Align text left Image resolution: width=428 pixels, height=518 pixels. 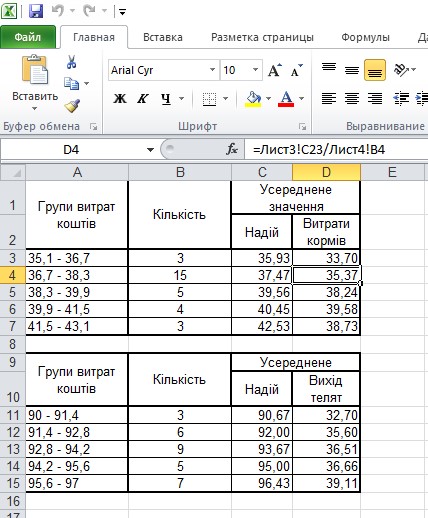(x=329, y=98)
